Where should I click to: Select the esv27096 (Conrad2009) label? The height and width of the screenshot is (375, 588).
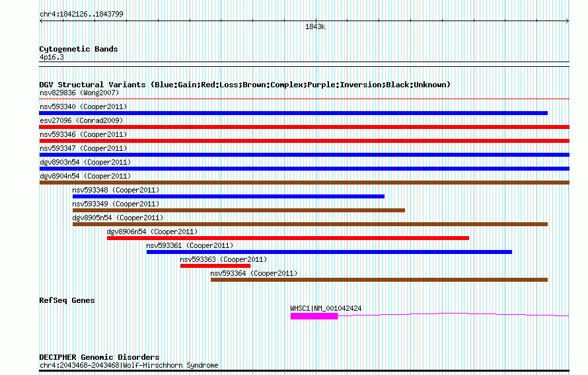tap(81, 120)
